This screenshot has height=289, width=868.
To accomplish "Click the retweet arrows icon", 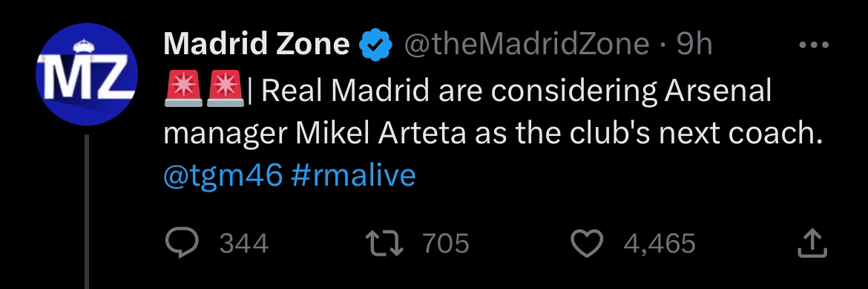I will point(384,244).
